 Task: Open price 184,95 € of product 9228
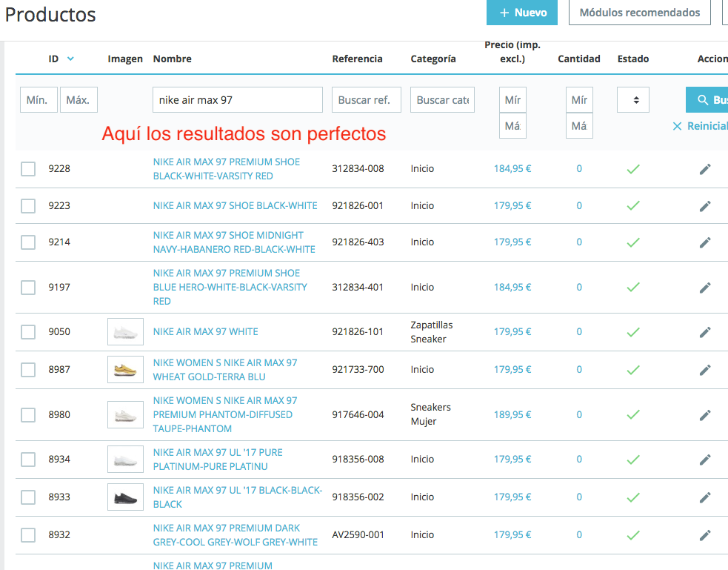coord(512,169)
